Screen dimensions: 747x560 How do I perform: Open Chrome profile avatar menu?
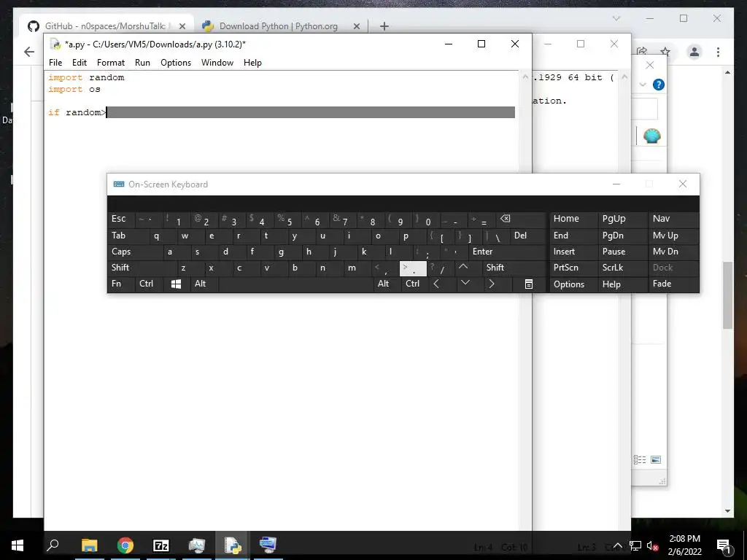(694, 52)
